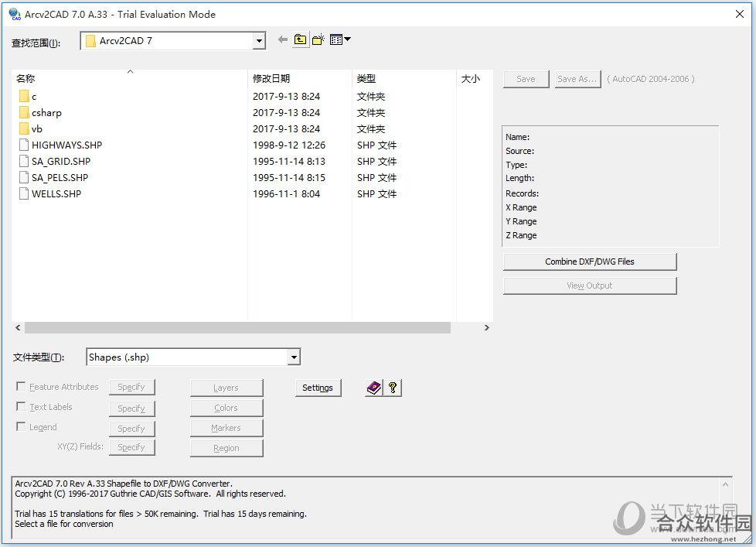Screen dimensions: 756x547
Task: Select the SA_GRID.SHP file icon
Action: pyautogui.click(x=24, y=161)
